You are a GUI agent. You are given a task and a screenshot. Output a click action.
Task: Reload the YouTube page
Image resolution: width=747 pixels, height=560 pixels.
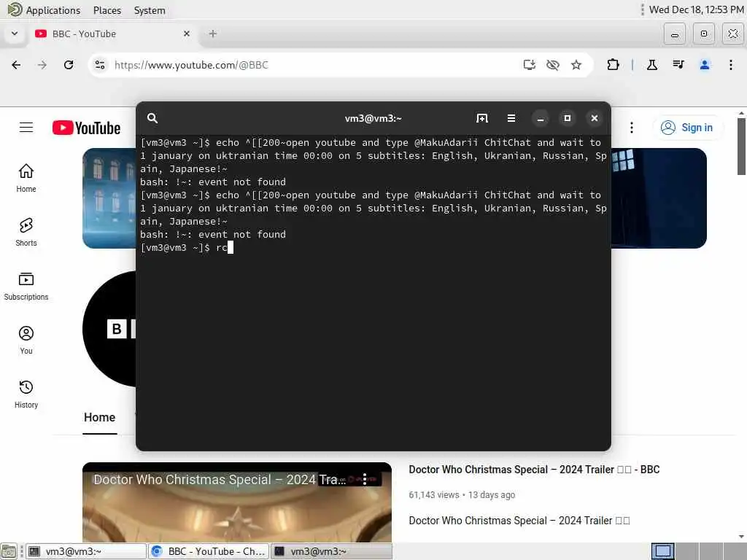coord(69,65)
